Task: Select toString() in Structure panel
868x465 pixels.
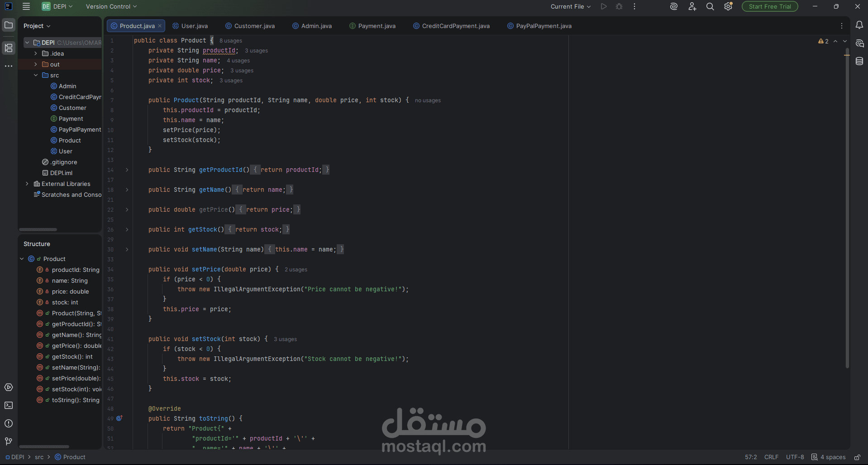Action: [68, 400]
